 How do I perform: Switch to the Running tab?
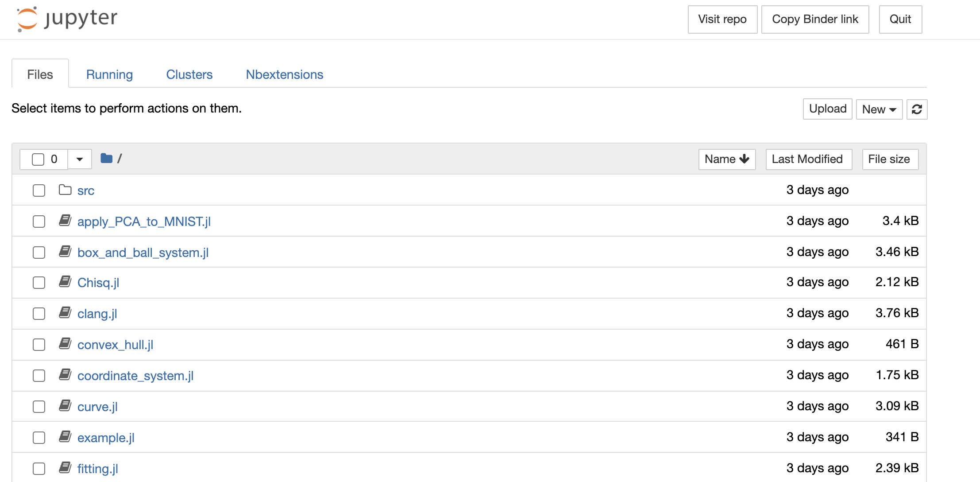pos(109,74)
